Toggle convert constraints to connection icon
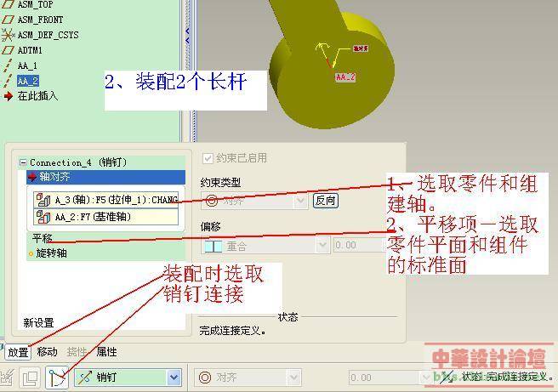 [57, 378]
